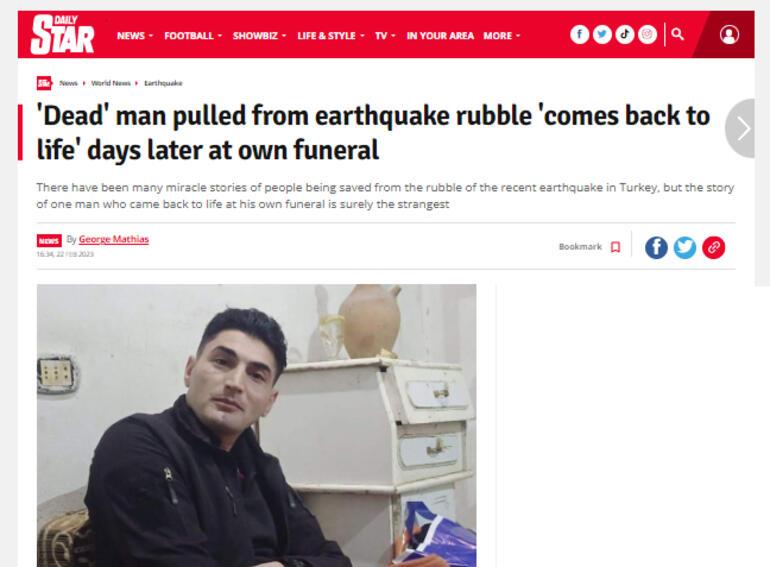Open the Instagram icon in header

coord(647,34)
